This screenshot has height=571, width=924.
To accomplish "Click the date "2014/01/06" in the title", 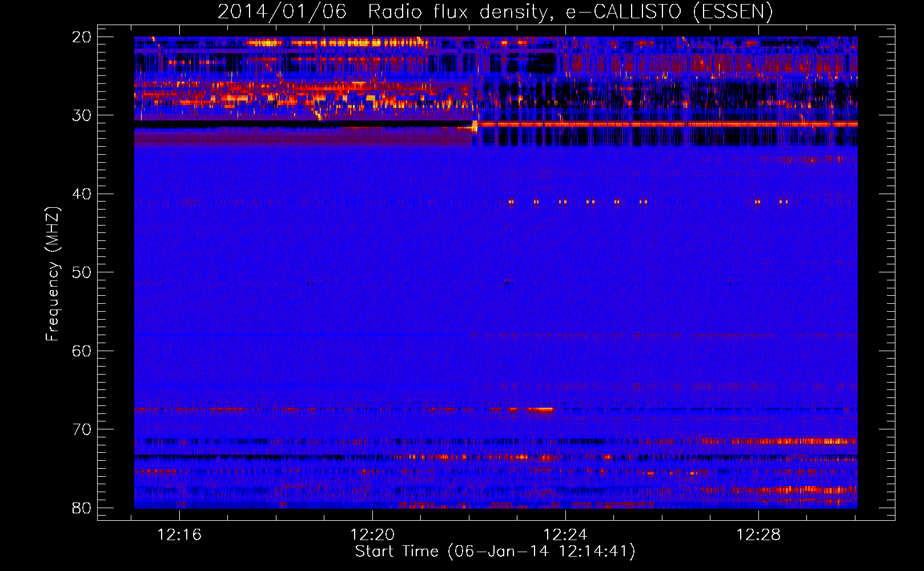I will point(282,11).
